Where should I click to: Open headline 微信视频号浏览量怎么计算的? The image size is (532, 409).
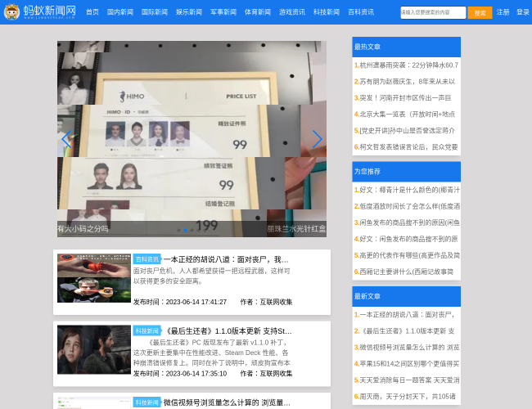pyautogui.click(x=227, y=402)
